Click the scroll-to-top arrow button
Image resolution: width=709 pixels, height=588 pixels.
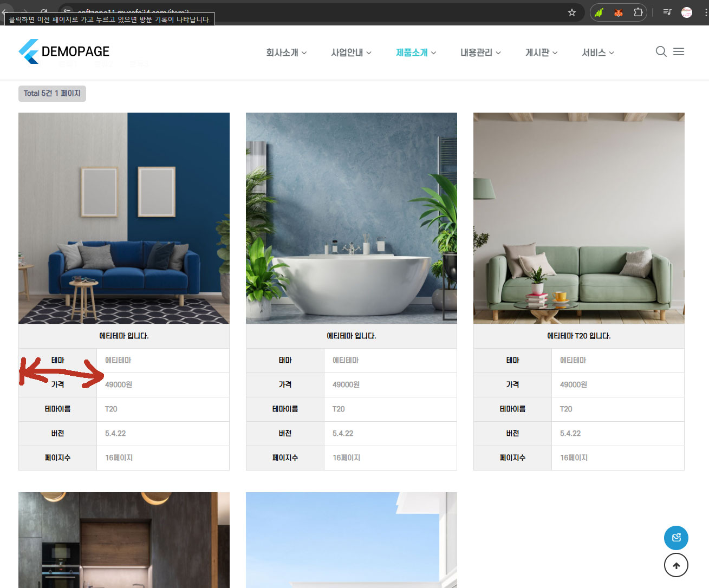676,566
